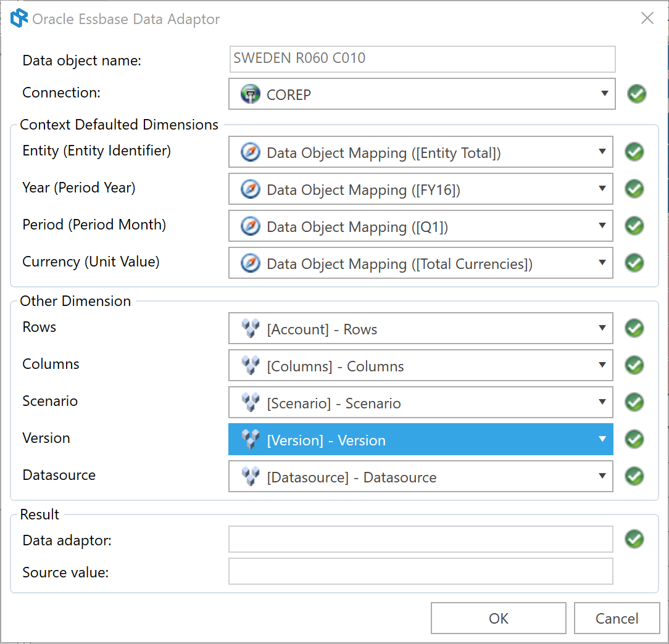The image size is (669, 644).
Task: Click the green check next to Year mapping
Action: [634, 189]
